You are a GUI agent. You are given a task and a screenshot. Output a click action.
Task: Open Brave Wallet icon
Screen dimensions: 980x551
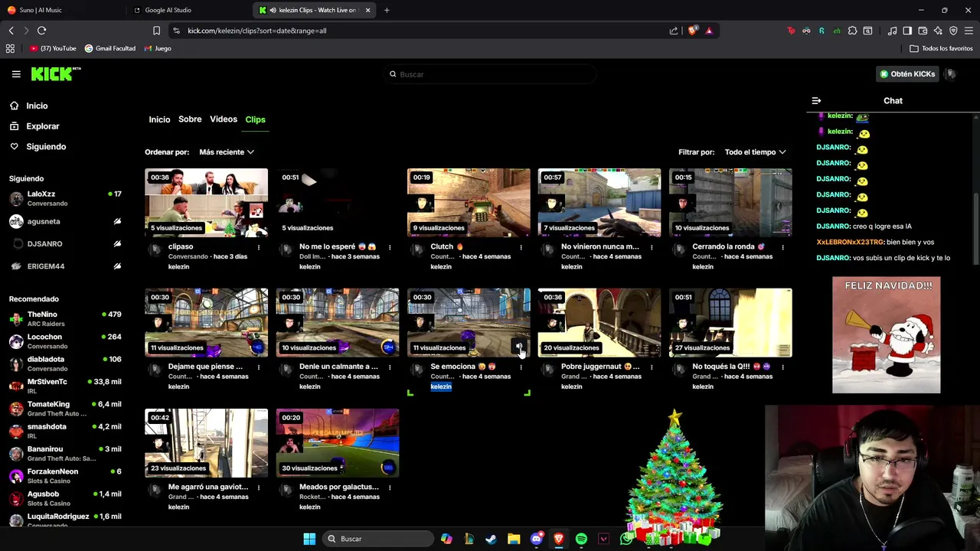click(923, 31)
